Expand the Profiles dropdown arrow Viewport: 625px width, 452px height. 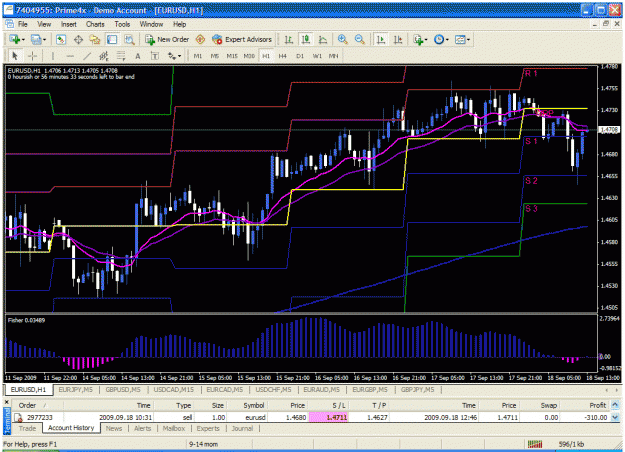pos(44,40)
